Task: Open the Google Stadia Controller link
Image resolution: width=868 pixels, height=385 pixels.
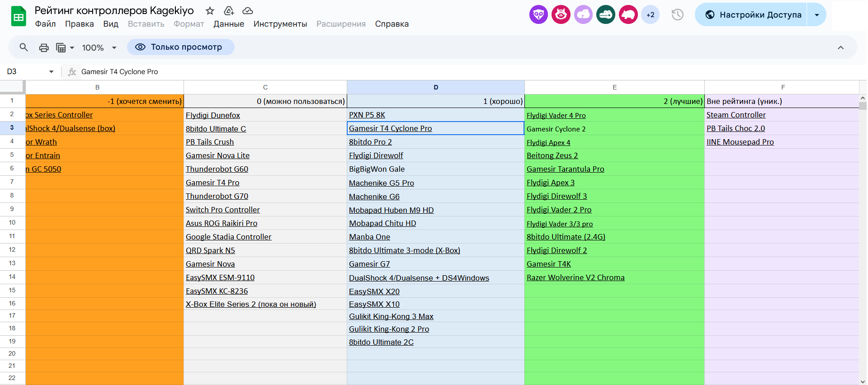Action: pyautogui.click(x=229, y=237)
